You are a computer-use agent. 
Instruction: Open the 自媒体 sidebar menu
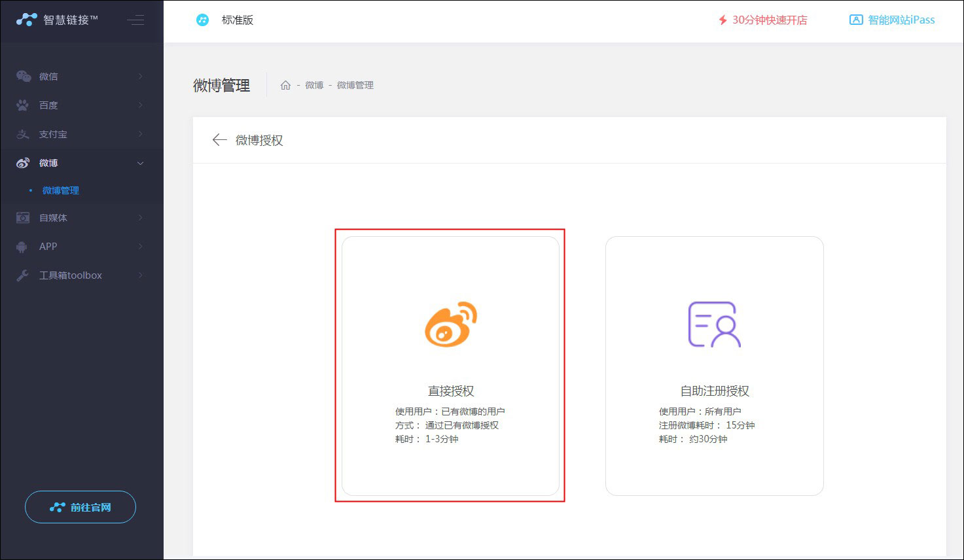coord(82,218)
